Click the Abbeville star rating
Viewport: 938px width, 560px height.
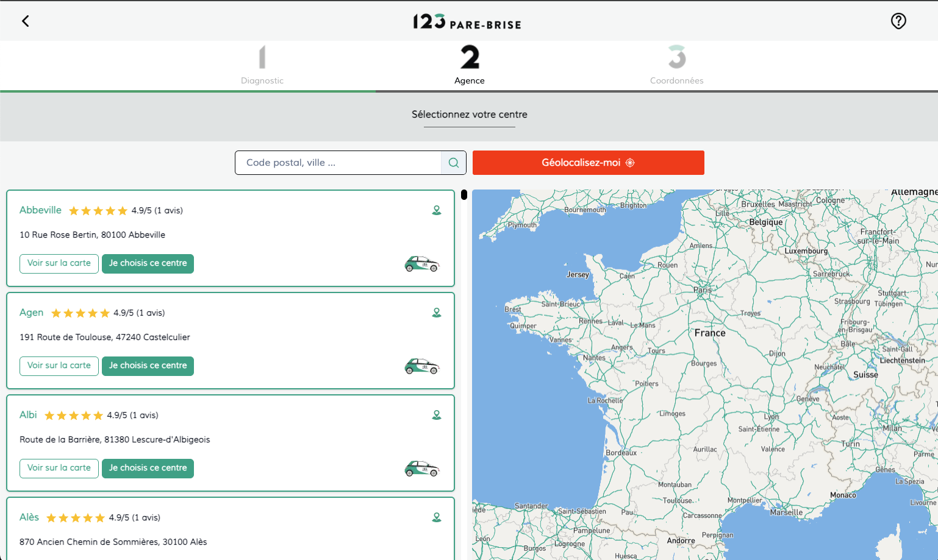tap(98, 211)
